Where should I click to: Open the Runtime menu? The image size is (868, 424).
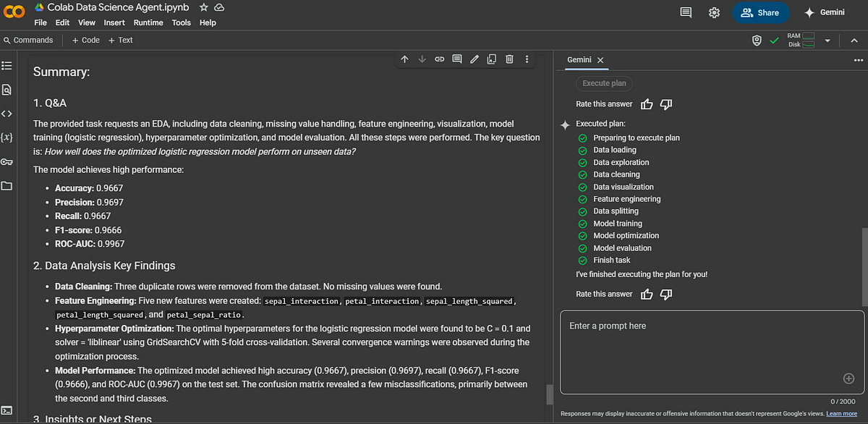(x=148, y=22)
